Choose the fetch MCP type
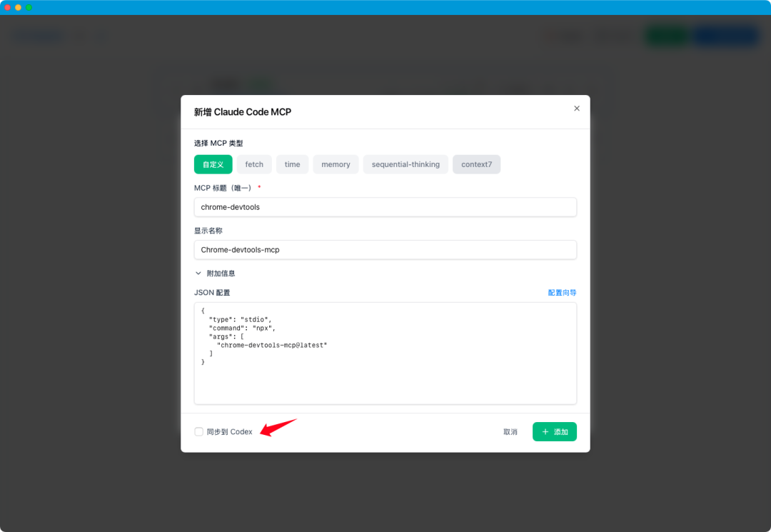Viewport: 771px width, 532px height. pyautogui.click(x=254, y=164)
